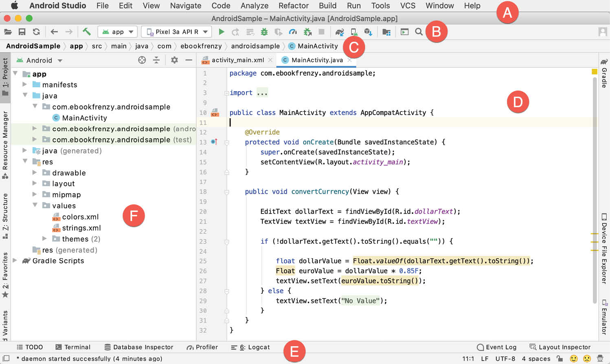This screenshot has width=610, height=364.
Task: Toggle the Resource Manager side panel
Action: point(5,145)
